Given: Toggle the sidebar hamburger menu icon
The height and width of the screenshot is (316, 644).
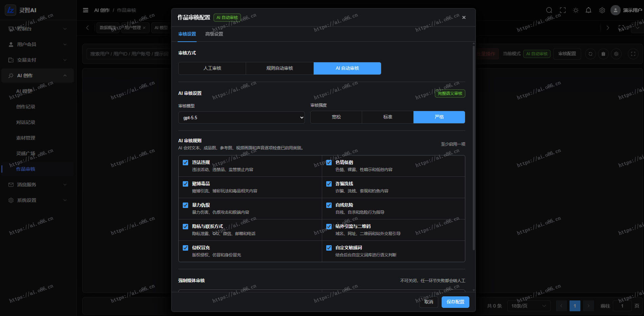Looking at the screenshot, I should click(x=86, y=10).
